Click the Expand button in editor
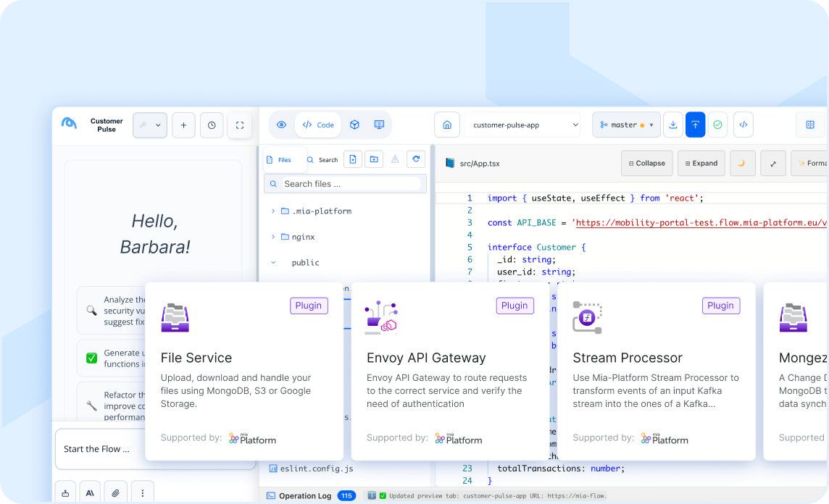Viewport: 829px width, 504px height. (701, 163)
